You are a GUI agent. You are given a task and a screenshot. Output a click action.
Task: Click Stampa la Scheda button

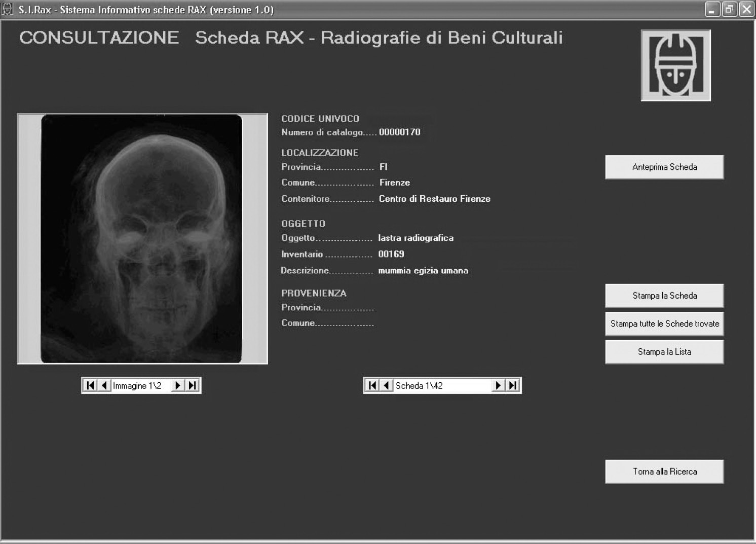664,296
